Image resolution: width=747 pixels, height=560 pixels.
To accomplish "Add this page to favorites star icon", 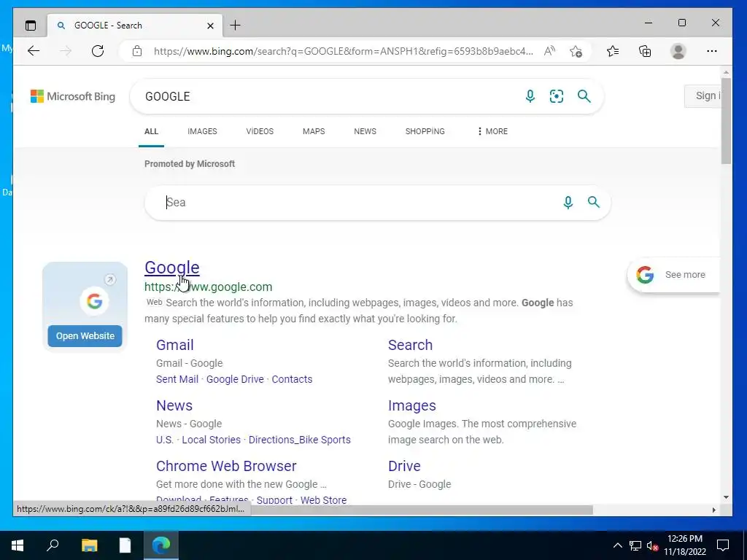I will pos(576,51).
